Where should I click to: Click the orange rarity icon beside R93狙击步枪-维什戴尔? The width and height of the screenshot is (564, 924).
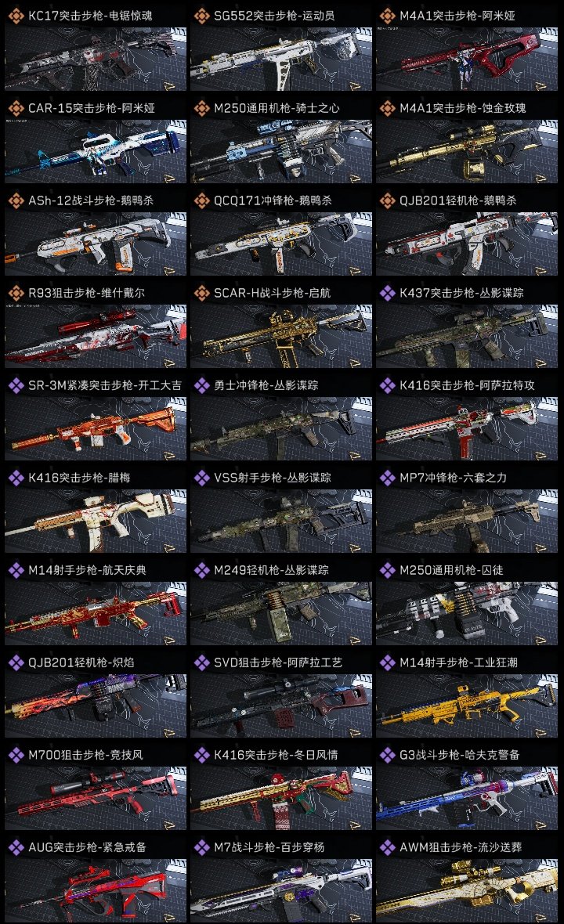click(x=16, y=293)
